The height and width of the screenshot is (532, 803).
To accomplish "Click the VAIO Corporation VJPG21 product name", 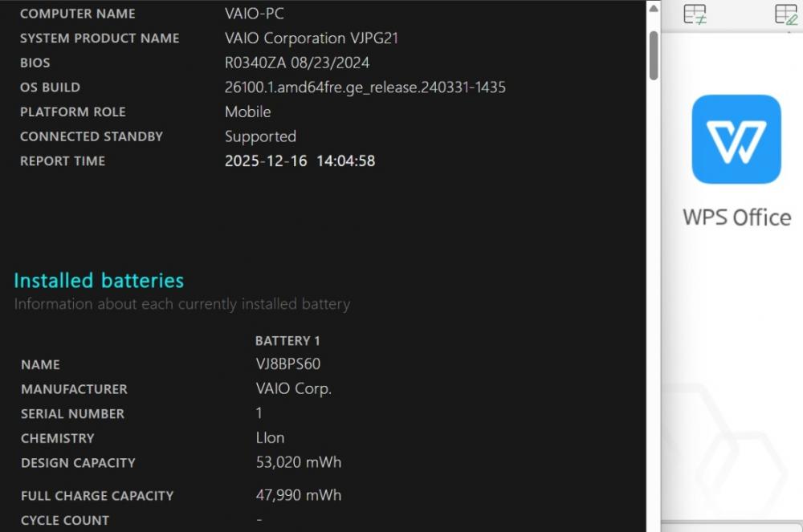I will pyautogui.click(x=312, y=39).
